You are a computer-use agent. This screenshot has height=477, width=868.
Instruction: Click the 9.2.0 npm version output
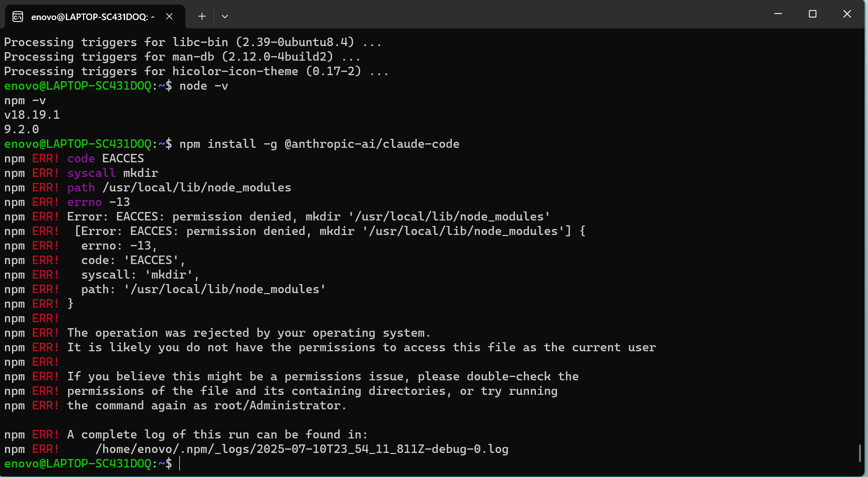pyautogui.click(x=21, y=129)
